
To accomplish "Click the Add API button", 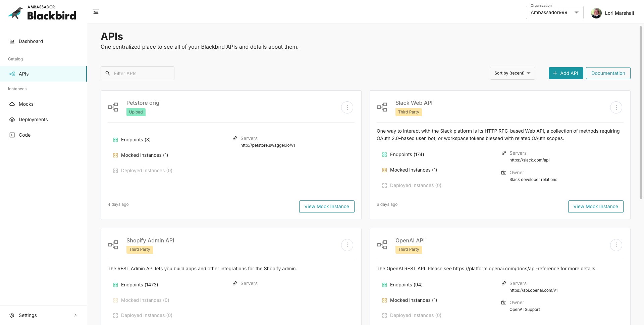I will coord(566,73).
